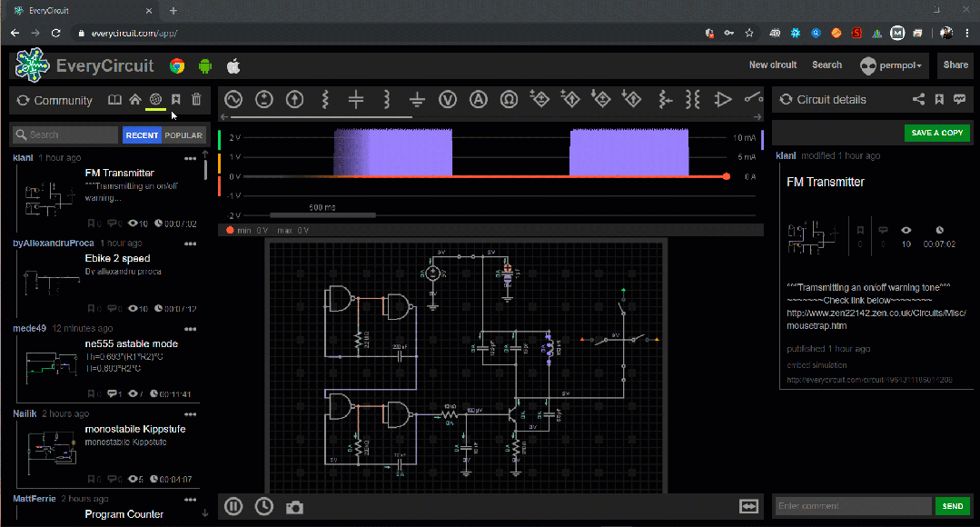Switch to the POPULAR tab
The width and height of the screenshot is (980, 527).
click(183, 135)
